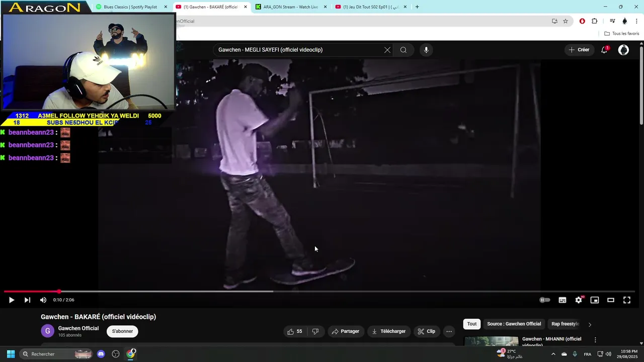Select the Tout filter chip

click(x=472, y=324)
